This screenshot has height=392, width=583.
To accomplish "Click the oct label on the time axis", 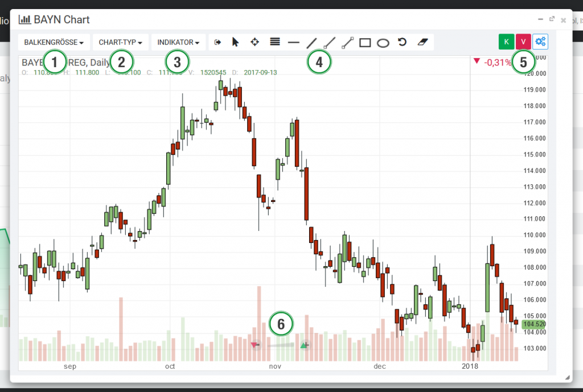I will [x=170, y=366].
